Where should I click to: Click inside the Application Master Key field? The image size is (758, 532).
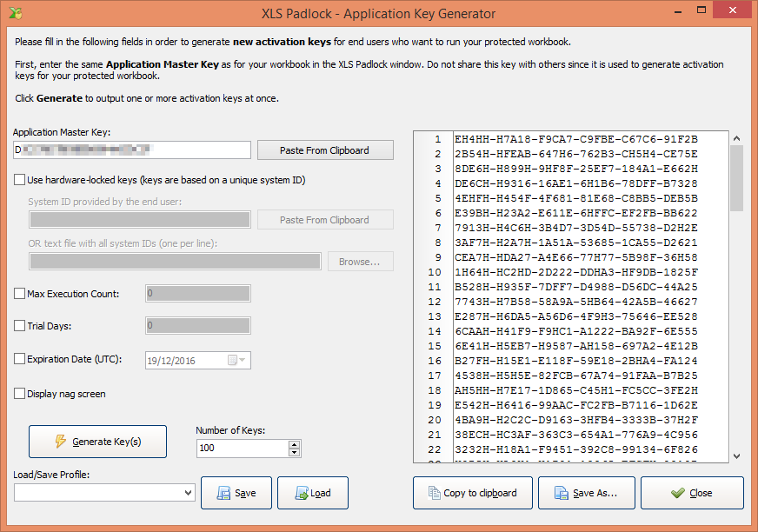point(132,150)
